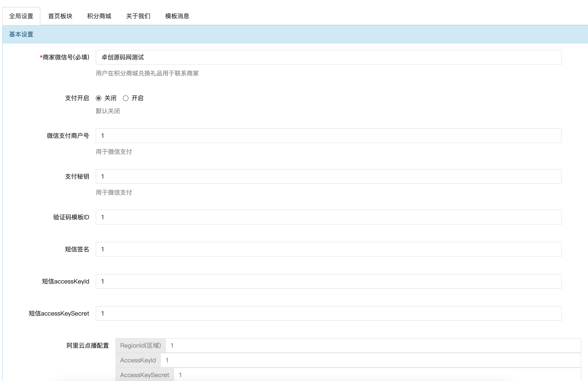Click the 短信签名 input field
This screenshot has height=381, width=588.
coord(328,249)
